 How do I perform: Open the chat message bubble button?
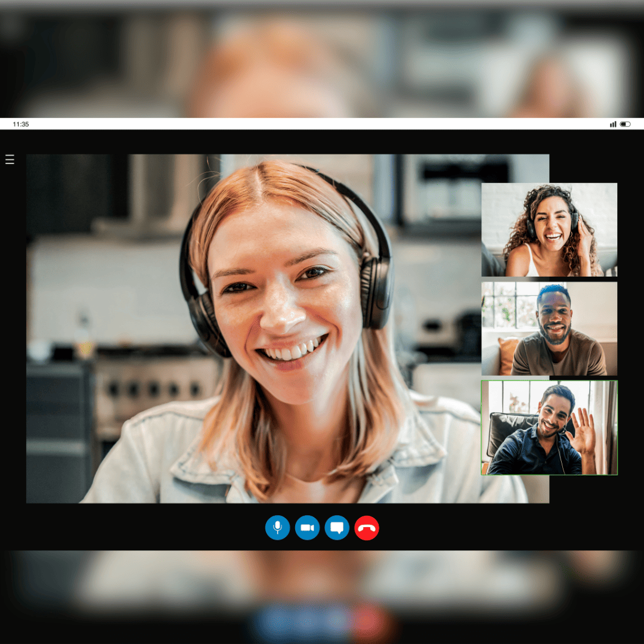[x=337, y=528]
